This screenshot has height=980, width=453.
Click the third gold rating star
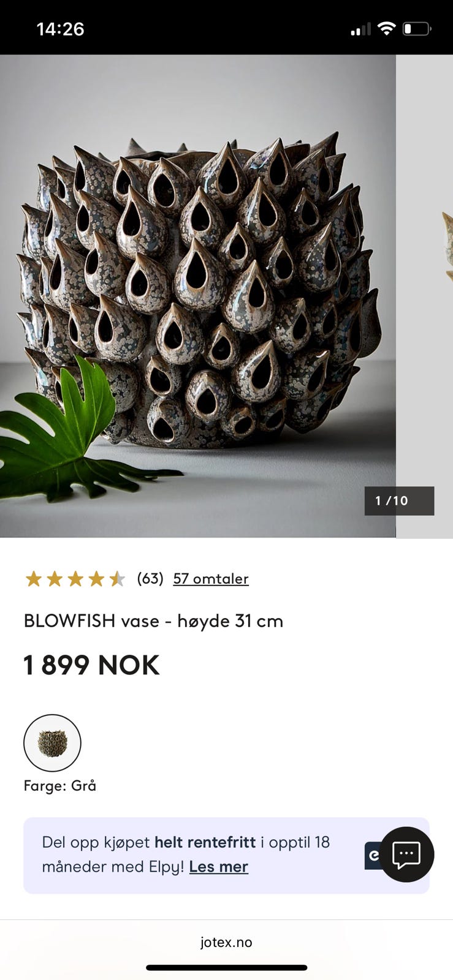(75, 578)
